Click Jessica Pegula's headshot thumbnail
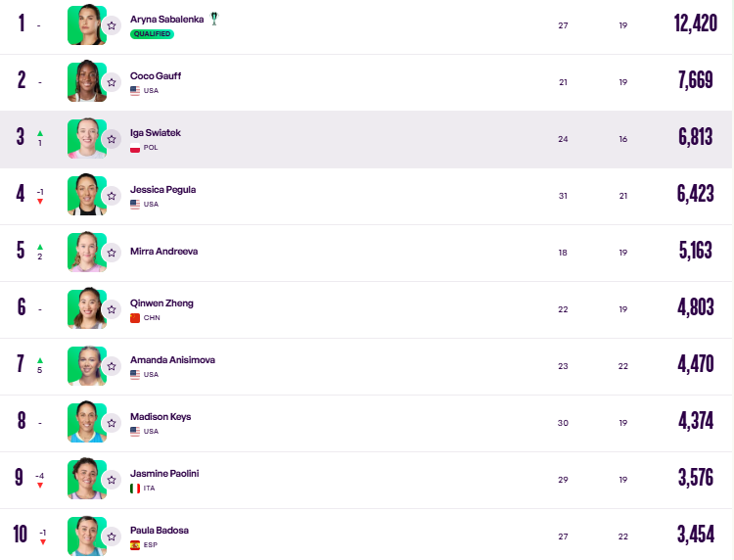734x560 pixels. pos(87,195)
